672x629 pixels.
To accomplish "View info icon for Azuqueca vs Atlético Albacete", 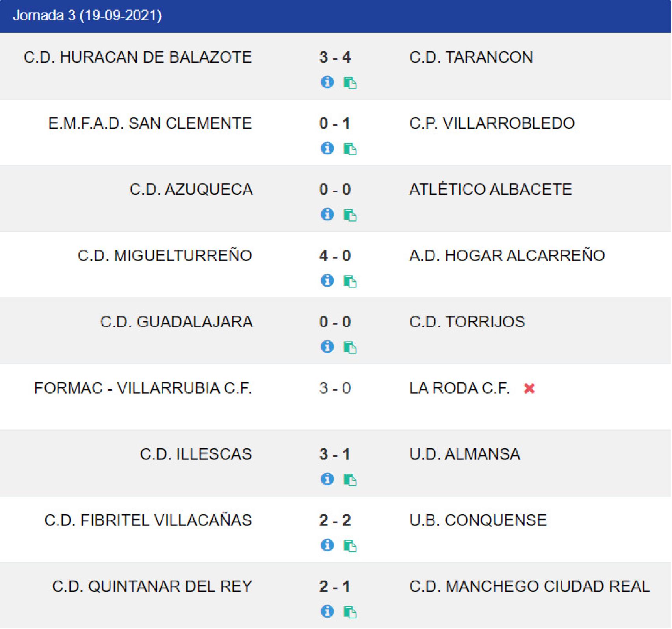I will pyautogui.click(x=327, y=214).
